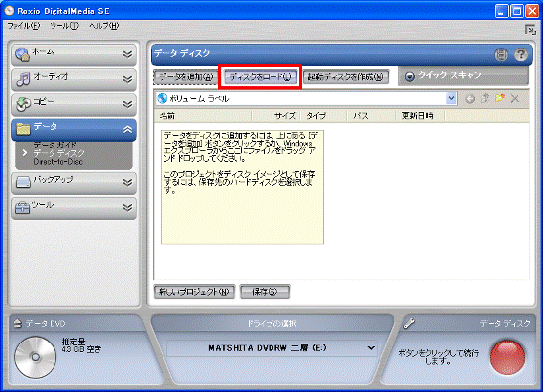Open the ファイル menu
Viewport: 543px width, 392px height.
23,26
